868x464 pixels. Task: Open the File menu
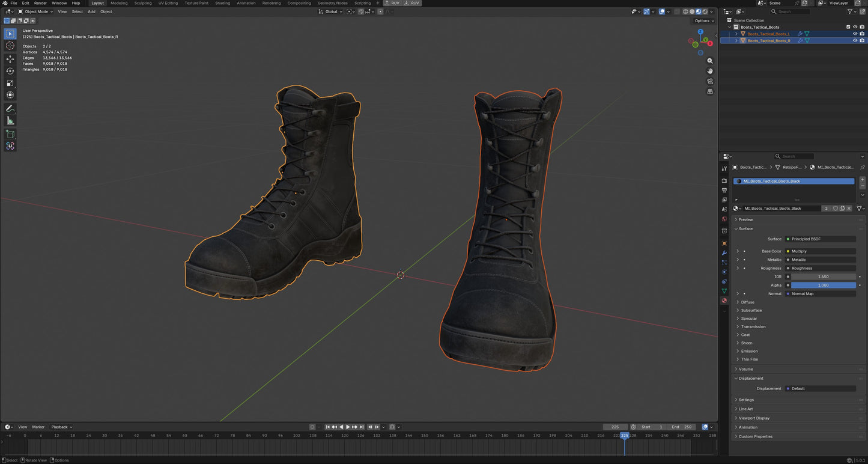(14, 3)
